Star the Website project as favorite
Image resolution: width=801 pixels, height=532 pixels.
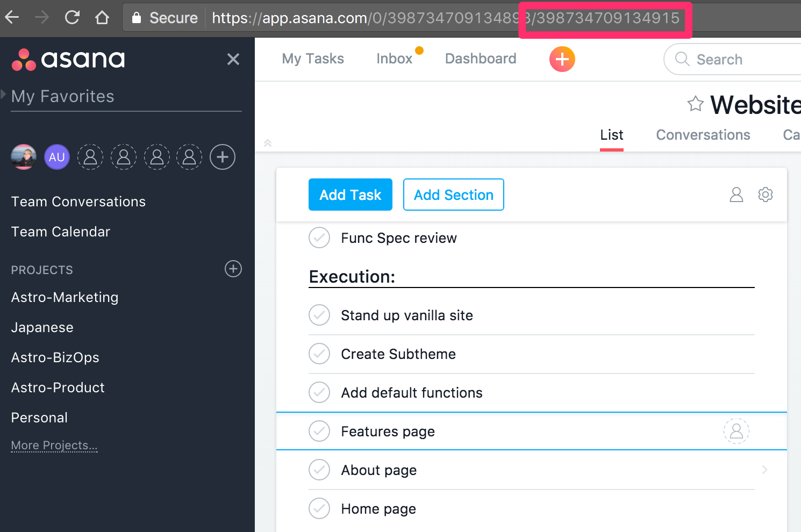pos(696,104)
